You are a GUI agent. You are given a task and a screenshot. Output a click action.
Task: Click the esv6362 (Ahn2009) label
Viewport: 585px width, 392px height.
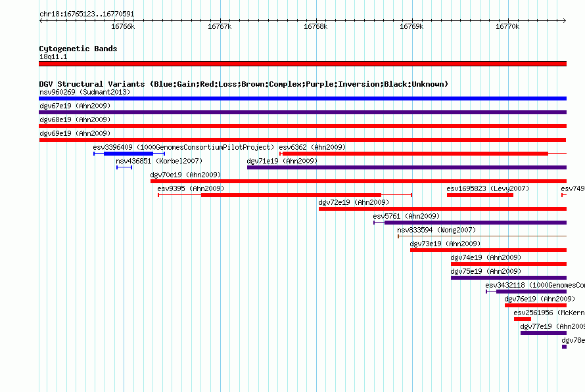tap(312, 147)
